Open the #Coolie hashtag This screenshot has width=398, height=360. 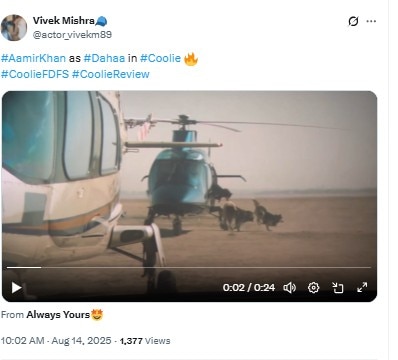click(160, 58)
